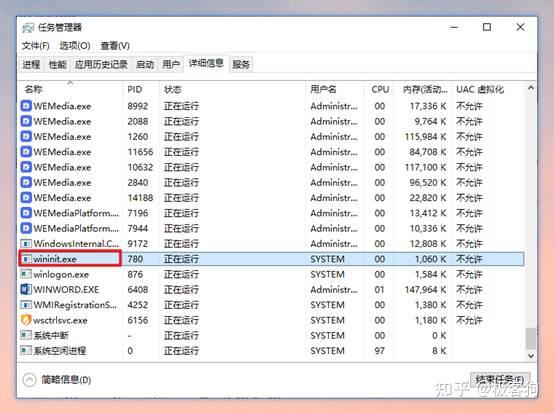Select the 系统空闲进程 row name
This screenshot has height=413, width=554.
coord(59,351)
